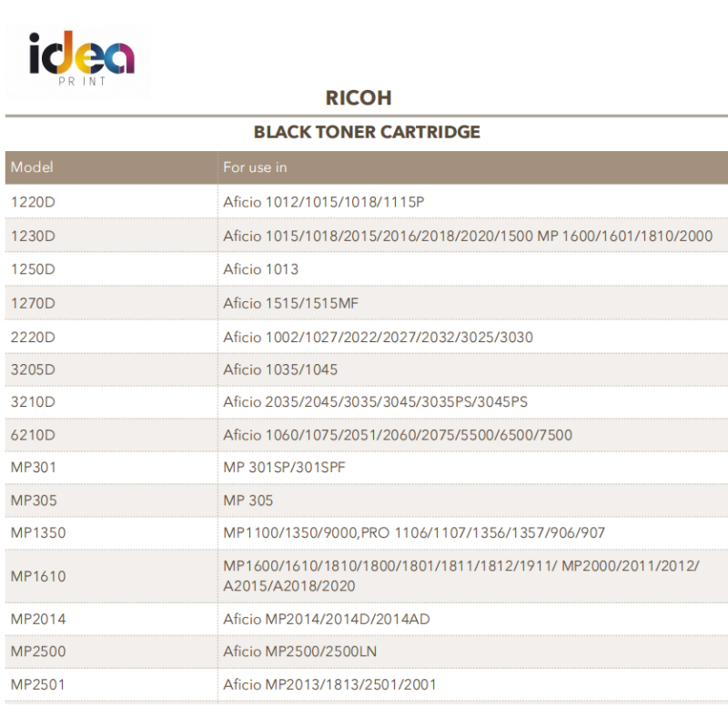Select model MP2501
This screenshot has width=728, height=728.
pyautogui.click(x=38, y=684)
